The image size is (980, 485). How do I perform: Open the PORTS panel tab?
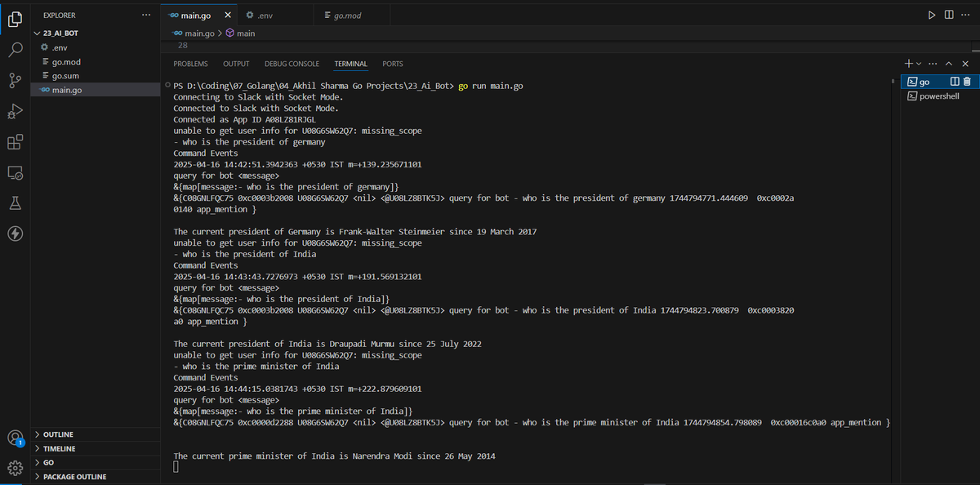click(393, 64)
